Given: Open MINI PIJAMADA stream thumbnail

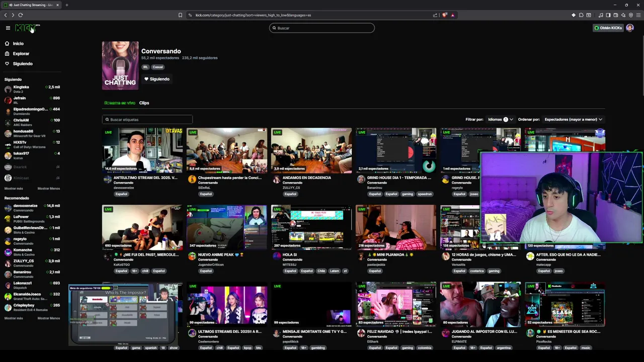Looking at the screenshot, I should coord(396,227).
